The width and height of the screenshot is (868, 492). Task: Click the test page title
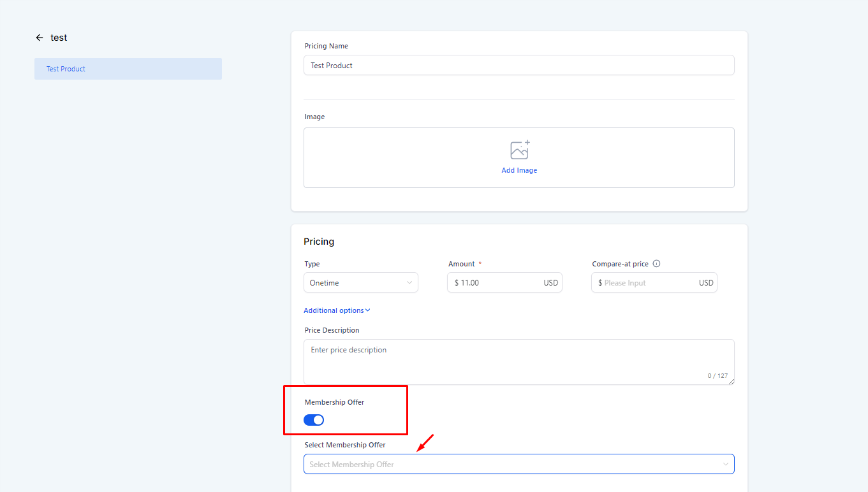[x=59, y=38]
